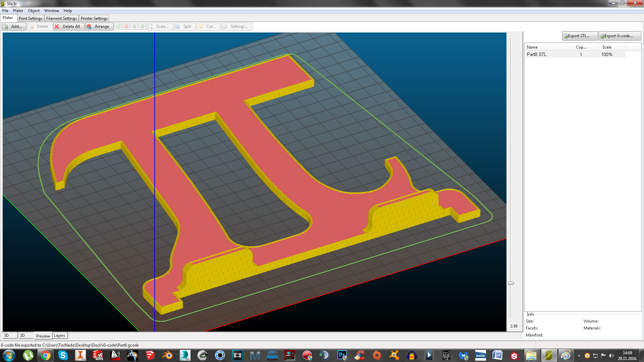
Task: Switch to Print Settings tab
Action: coord(31,18)
